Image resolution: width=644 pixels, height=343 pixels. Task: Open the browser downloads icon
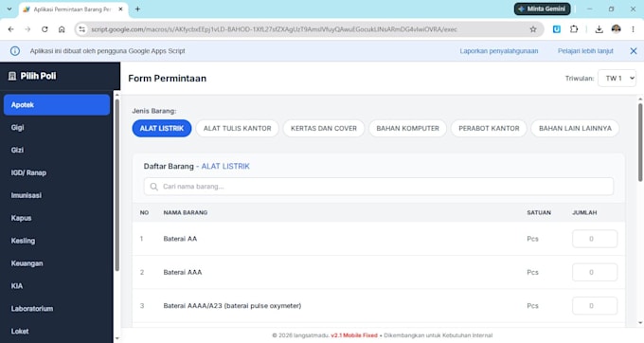click(599, 29)
